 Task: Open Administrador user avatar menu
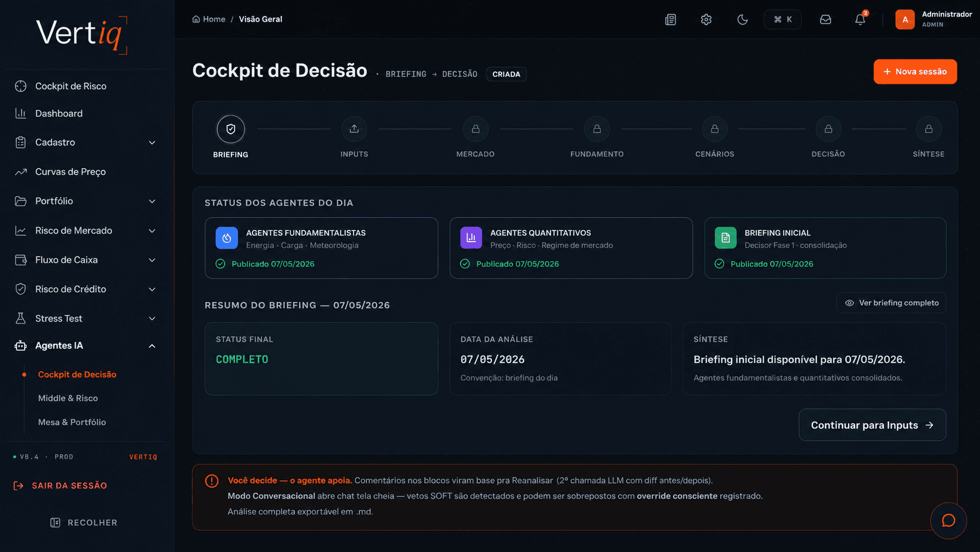(x=905, y=19)
